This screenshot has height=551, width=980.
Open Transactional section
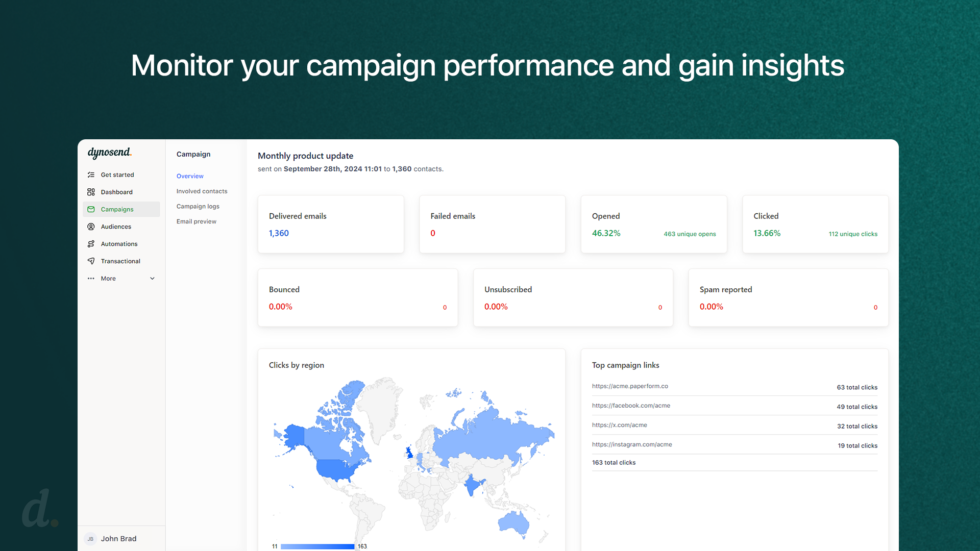(120, 261)
